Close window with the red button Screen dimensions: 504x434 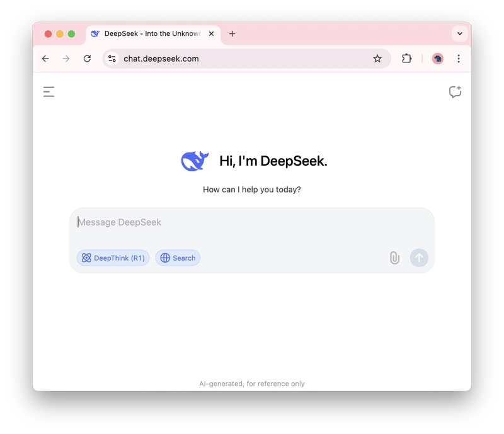point(49,34)
